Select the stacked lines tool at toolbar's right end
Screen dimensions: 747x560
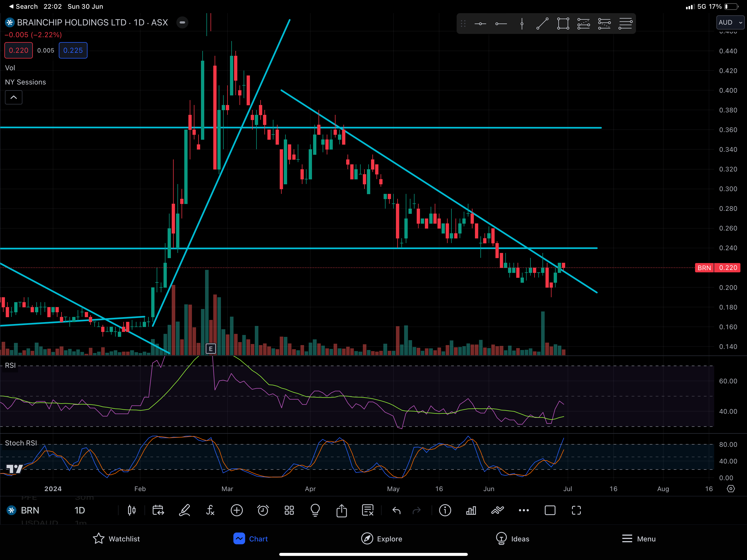tap(625, 24)
